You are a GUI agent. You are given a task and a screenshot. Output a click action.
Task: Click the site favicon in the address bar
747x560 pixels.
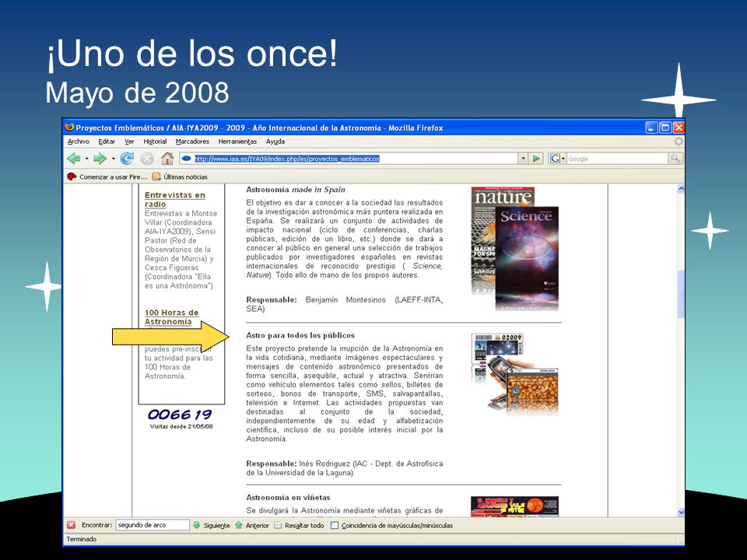(x=187, y=159)
